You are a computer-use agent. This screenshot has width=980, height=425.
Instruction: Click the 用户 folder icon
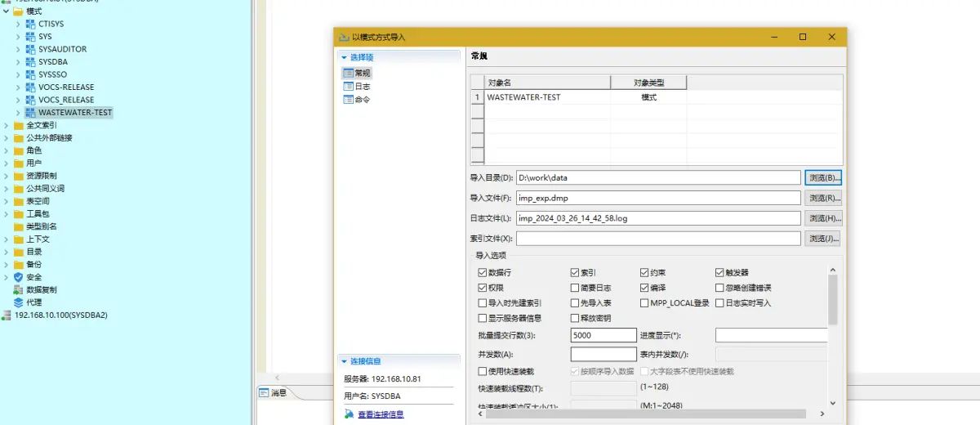click(18, 163)
